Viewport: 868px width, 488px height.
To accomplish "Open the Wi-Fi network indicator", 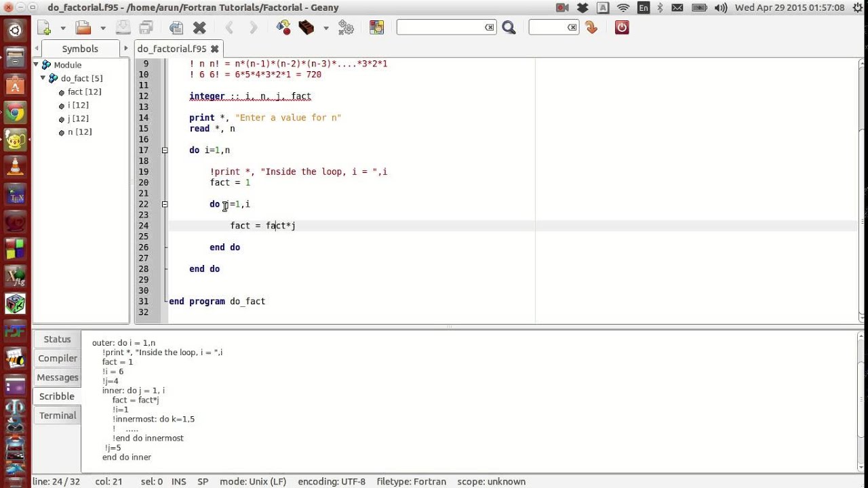I will coord(623,8).
